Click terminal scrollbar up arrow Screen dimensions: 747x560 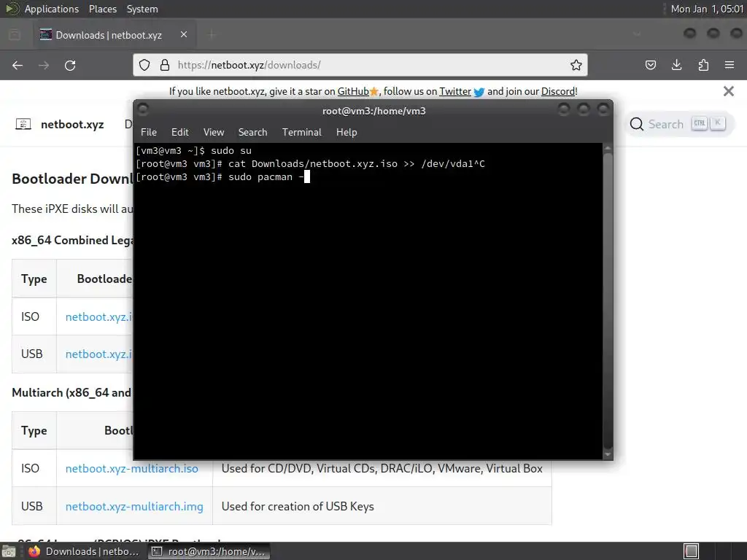click(608, 148)
